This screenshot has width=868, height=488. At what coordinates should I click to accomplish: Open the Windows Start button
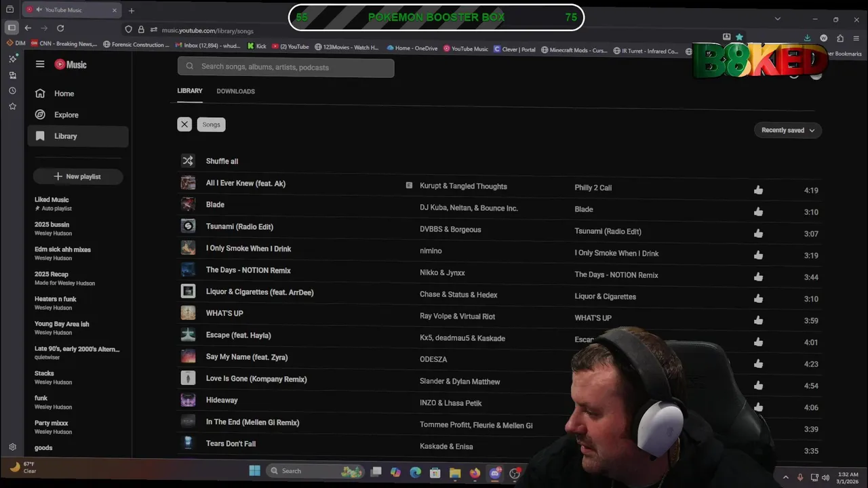[254, 471]
